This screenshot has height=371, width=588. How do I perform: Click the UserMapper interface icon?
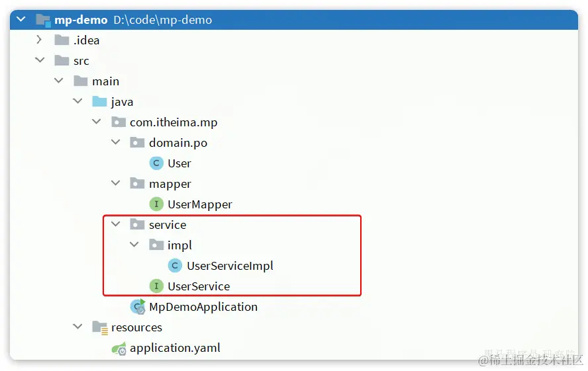pos(156,204)
